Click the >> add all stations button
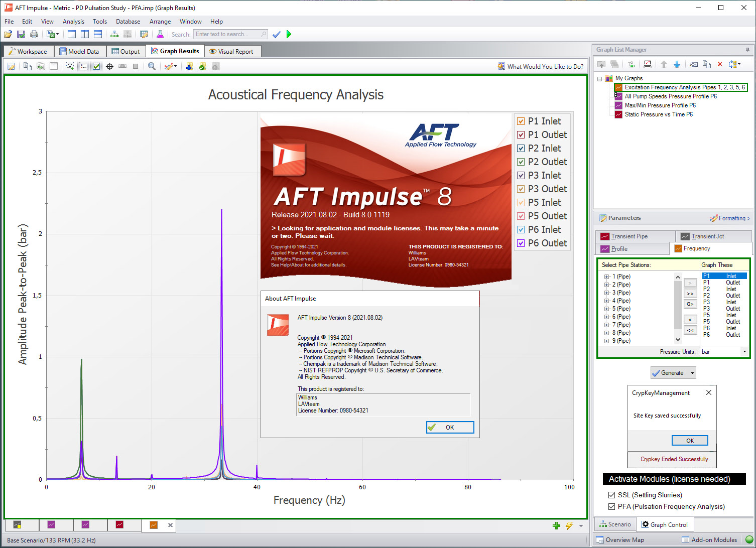The height and width of the screenshot is (548, 756). (x=690, y=294)
